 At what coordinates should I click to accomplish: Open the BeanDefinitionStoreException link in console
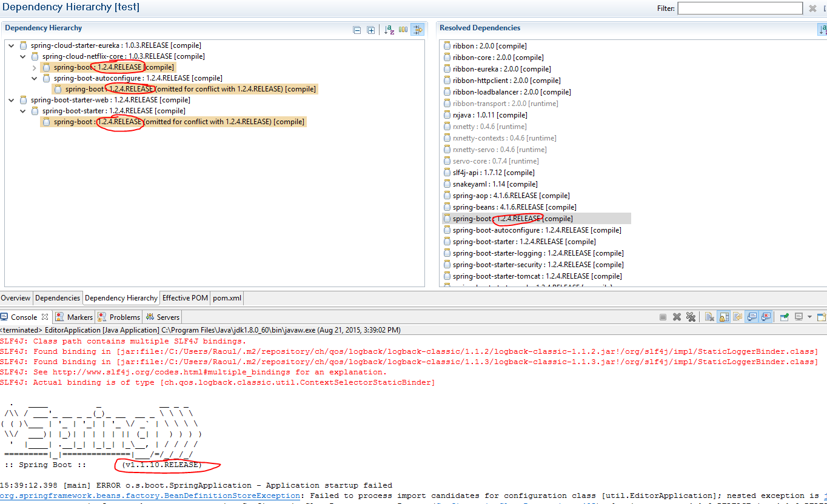(x=149, y=496)
